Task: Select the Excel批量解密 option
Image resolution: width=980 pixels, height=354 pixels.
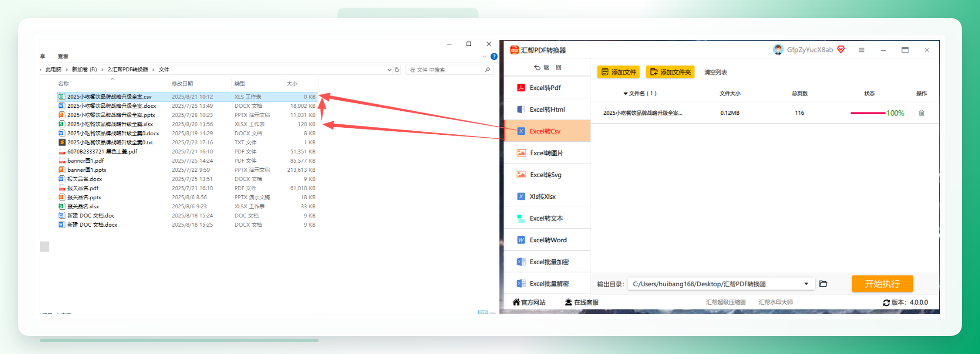Action: pos(547,283)
